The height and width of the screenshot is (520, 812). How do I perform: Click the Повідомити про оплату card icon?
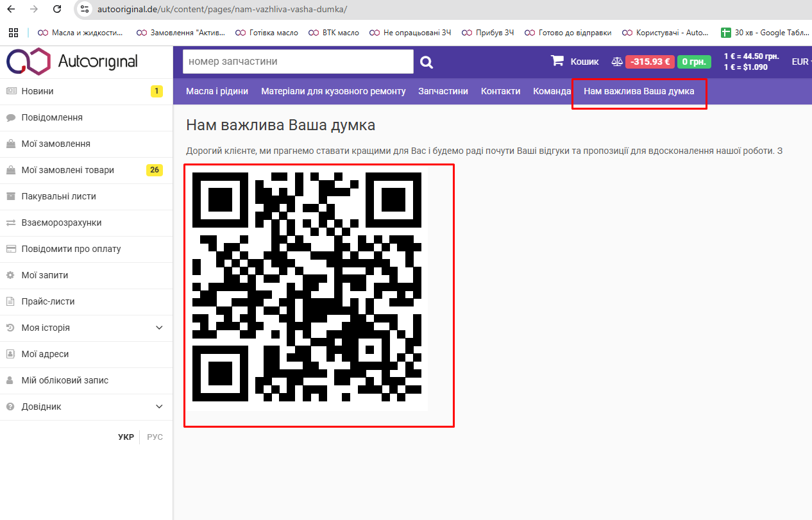[11, 249]
